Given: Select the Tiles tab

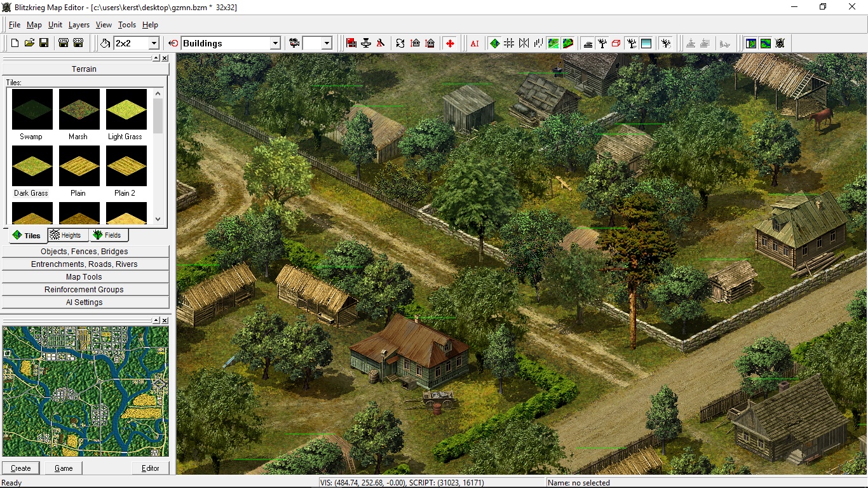Looking at the screenshot, I should point(27,236).
